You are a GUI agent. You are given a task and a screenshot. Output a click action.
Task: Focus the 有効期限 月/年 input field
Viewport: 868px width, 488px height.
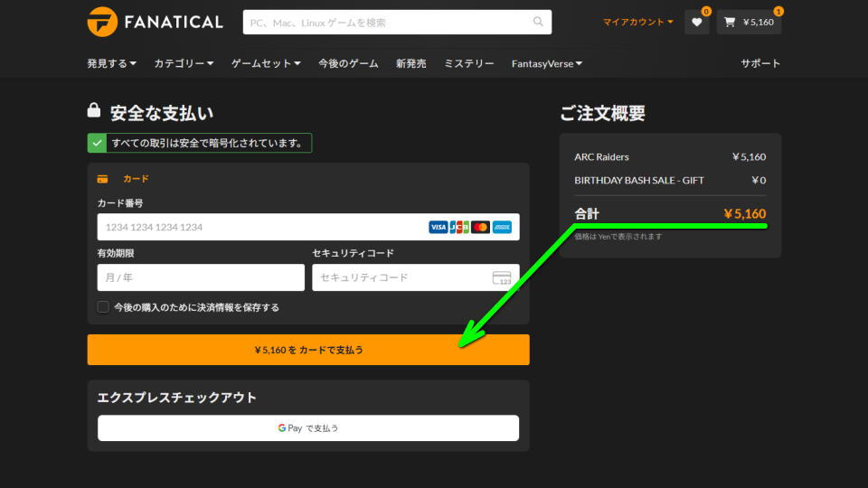point(201,277)
